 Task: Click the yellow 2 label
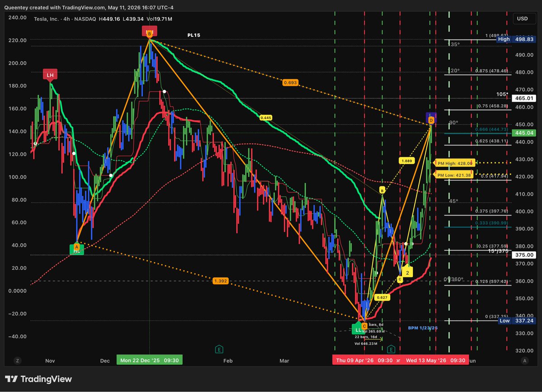407,272
